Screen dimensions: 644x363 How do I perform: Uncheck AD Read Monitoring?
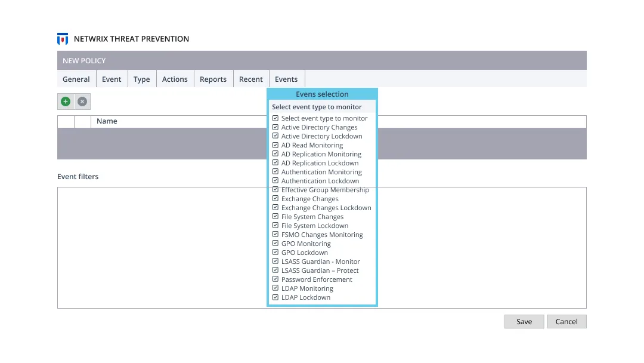(x=275, y=144)
